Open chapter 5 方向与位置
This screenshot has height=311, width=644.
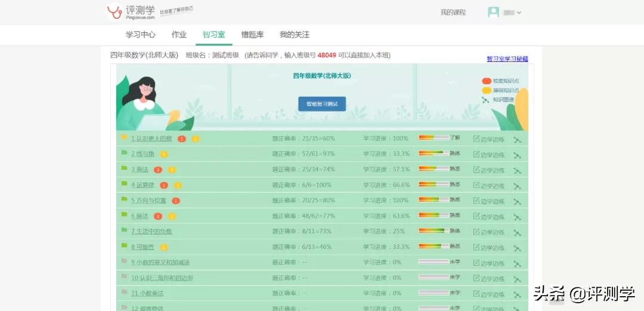tap(148, 201)
